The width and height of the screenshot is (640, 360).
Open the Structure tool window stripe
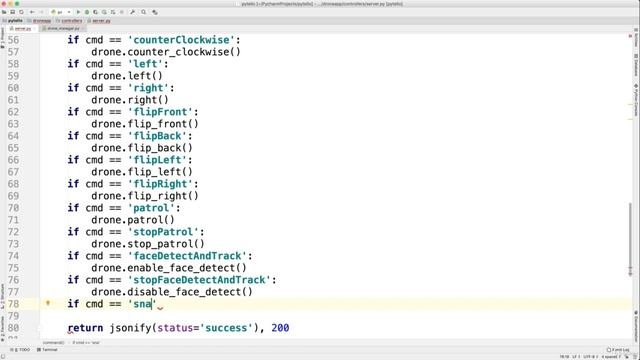2,296
